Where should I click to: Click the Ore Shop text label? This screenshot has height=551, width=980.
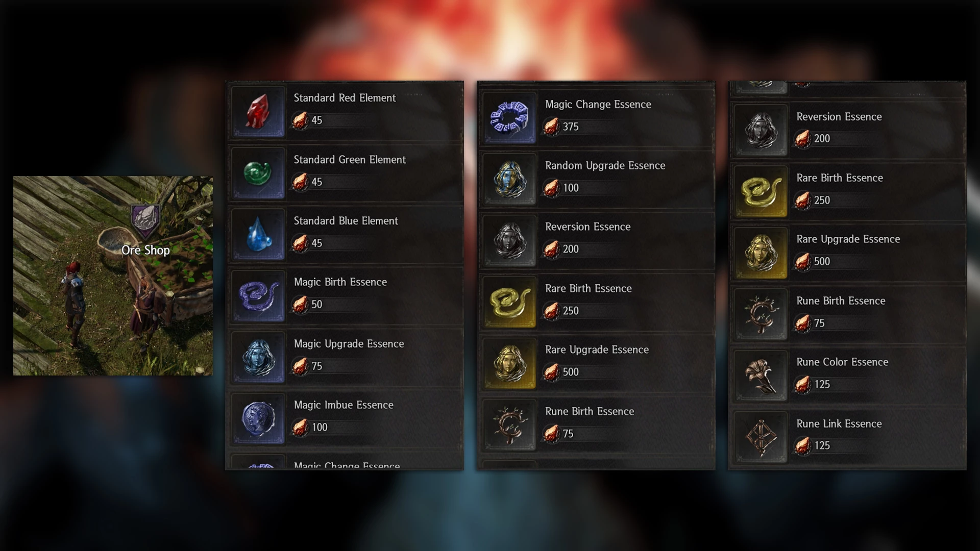(x=145, y=250)
